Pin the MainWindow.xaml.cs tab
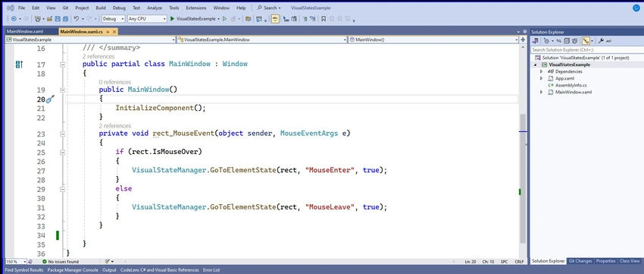 pyautogui.click(x=108, y=32)
